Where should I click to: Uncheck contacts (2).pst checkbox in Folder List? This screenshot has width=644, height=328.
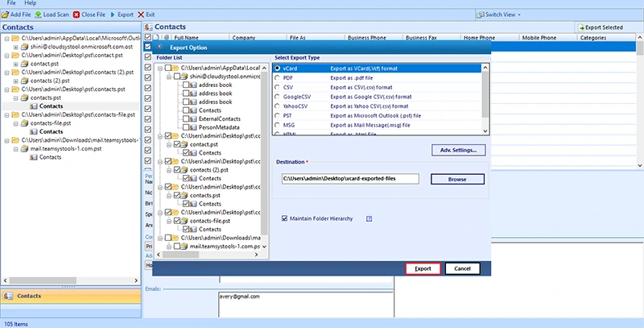(x=177, y=170)
